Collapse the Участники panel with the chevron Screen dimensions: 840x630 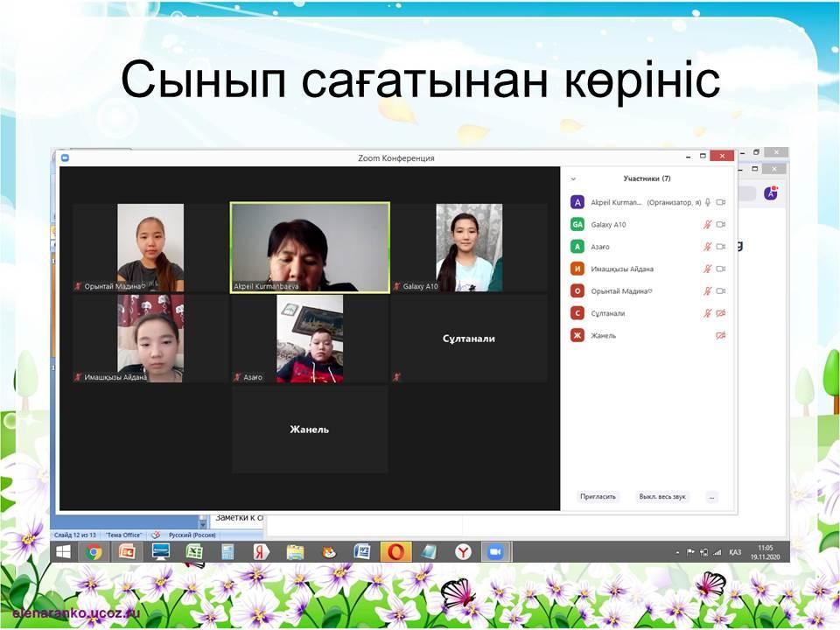click(x=573, y=178)
